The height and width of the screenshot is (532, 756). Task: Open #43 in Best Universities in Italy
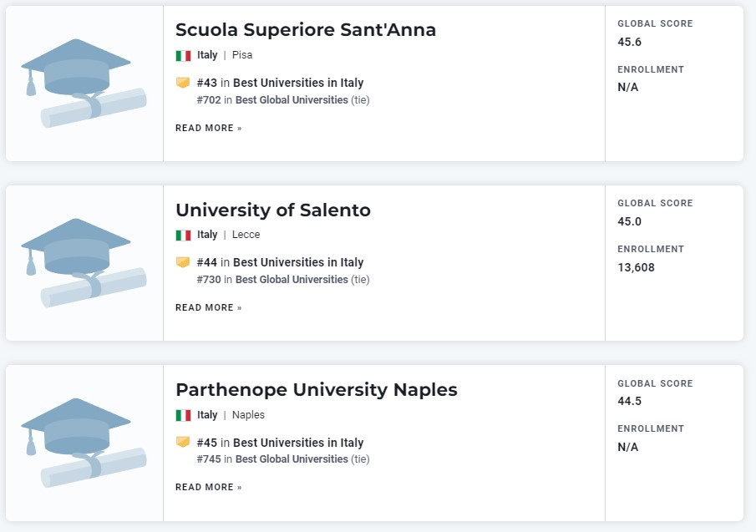280,83
